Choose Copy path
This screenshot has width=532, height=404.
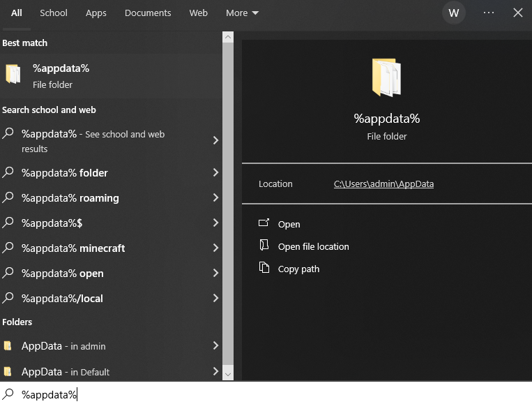tap(298, 269)
